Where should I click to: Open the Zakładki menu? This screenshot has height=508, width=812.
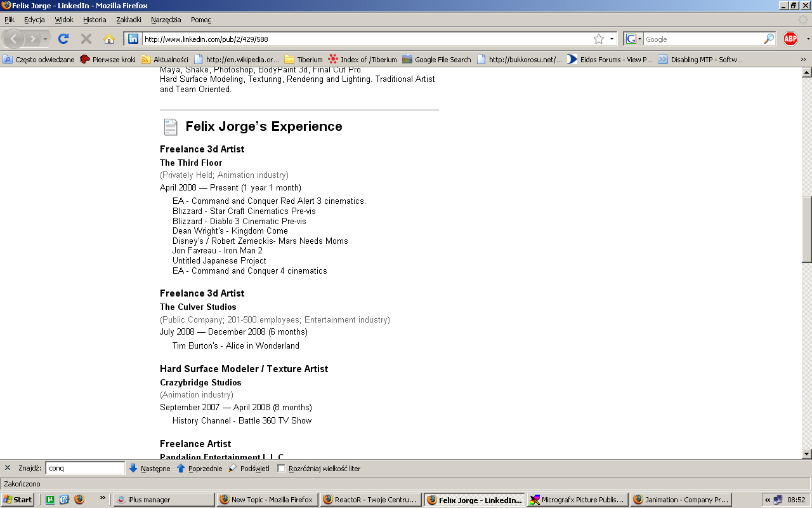coord(129,20)
